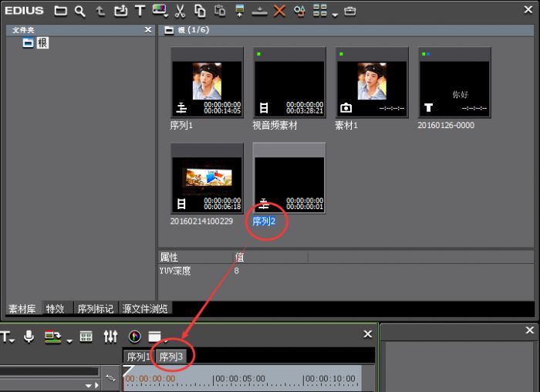Click the scissors cut icon
The height and width of the screenshot is (392, 540).
[180, 11]
